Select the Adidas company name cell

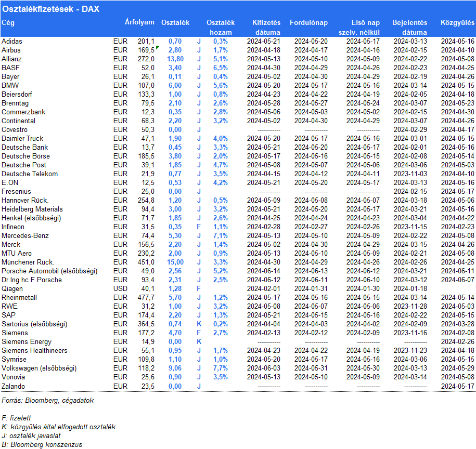[12, 41]
